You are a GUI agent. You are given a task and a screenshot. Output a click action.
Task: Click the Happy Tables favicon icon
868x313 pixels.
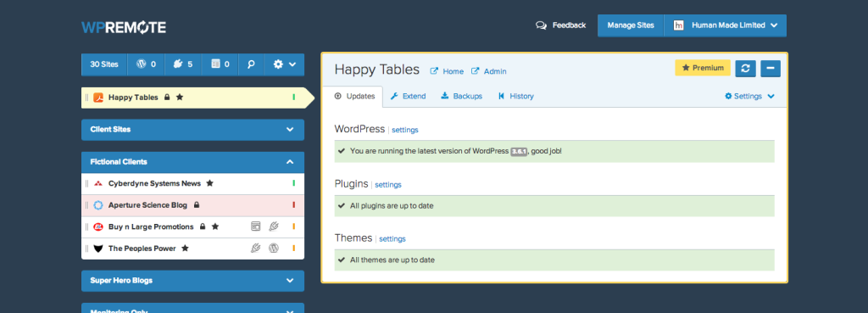98,98
